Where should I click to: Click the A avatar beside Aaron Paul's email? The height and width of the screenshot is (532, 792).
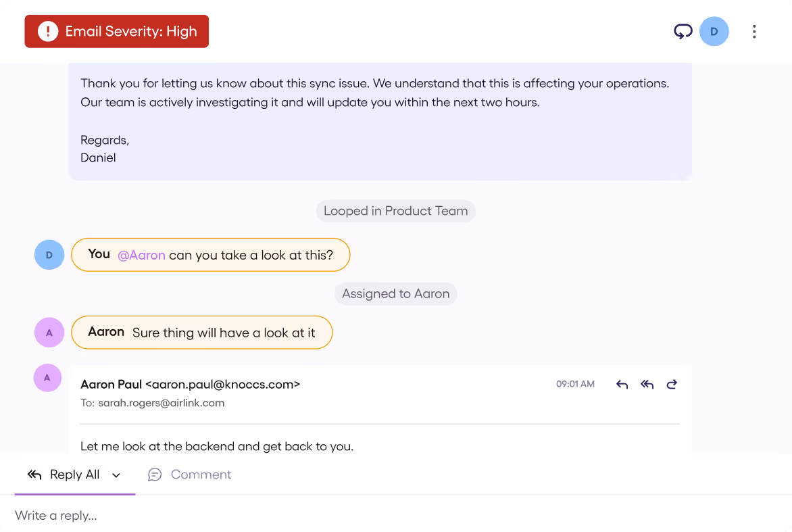point(47,377)
